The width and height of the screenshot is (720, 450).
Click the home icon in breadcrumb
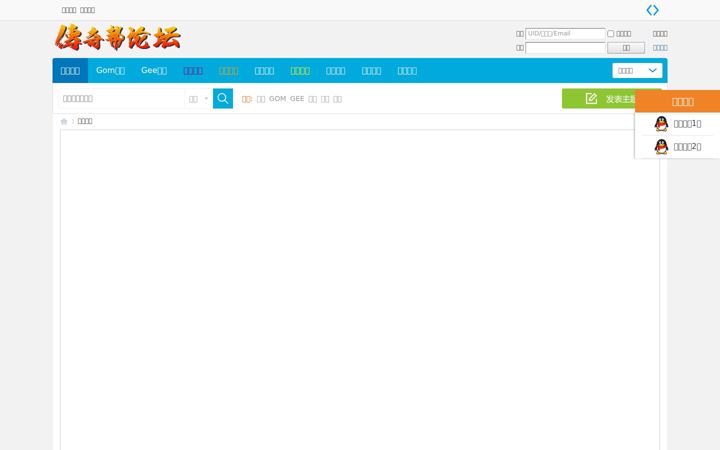click(64, 121)
